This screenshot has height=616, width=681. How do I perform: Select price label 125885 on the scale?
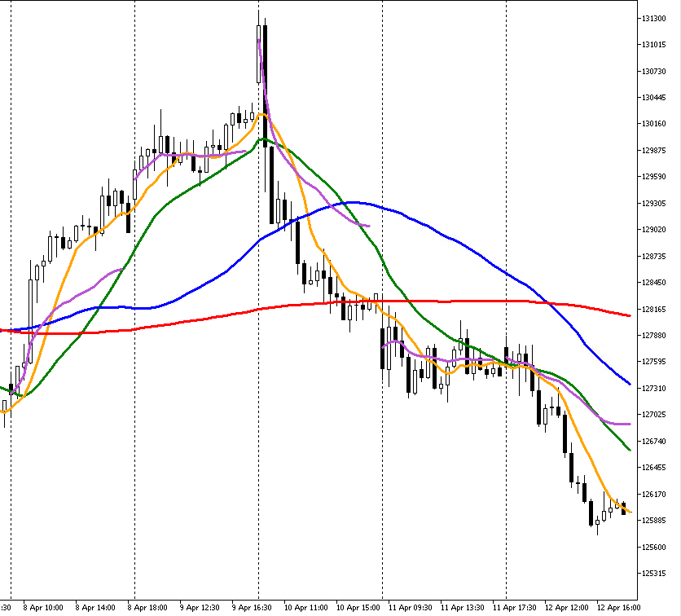pyautogui.click(x=653, y=521)
